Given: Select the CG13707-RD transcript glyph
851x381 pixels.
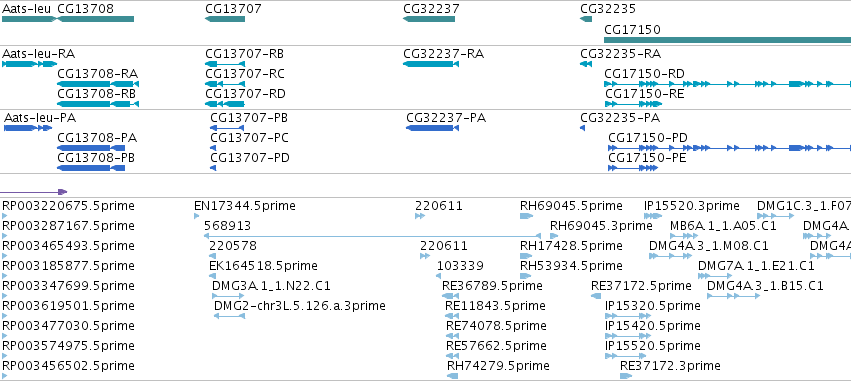Looking at the screenshot, I should click(225, 104).
